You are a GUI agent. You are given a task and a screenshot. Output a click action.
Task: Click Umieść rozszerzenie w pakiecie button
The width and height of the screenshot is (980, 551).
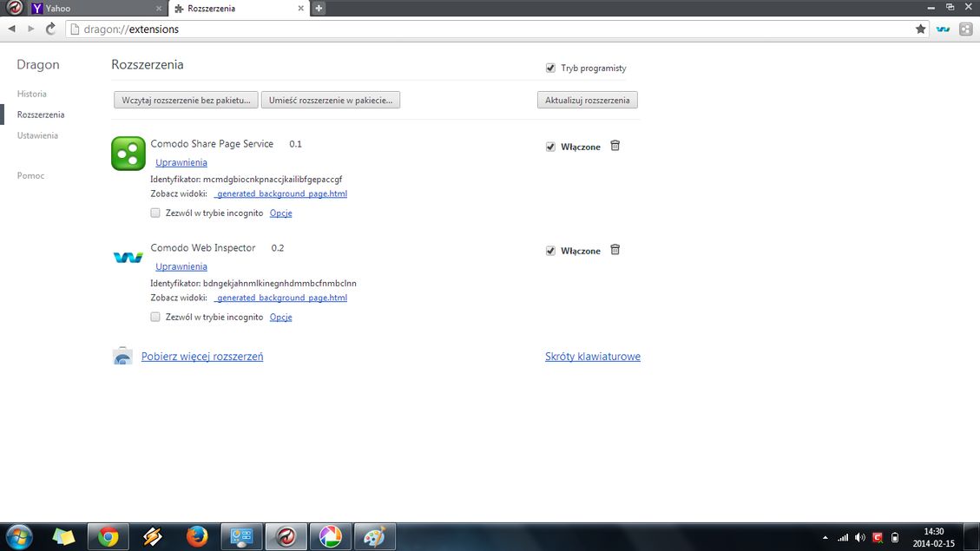(331, 100)
